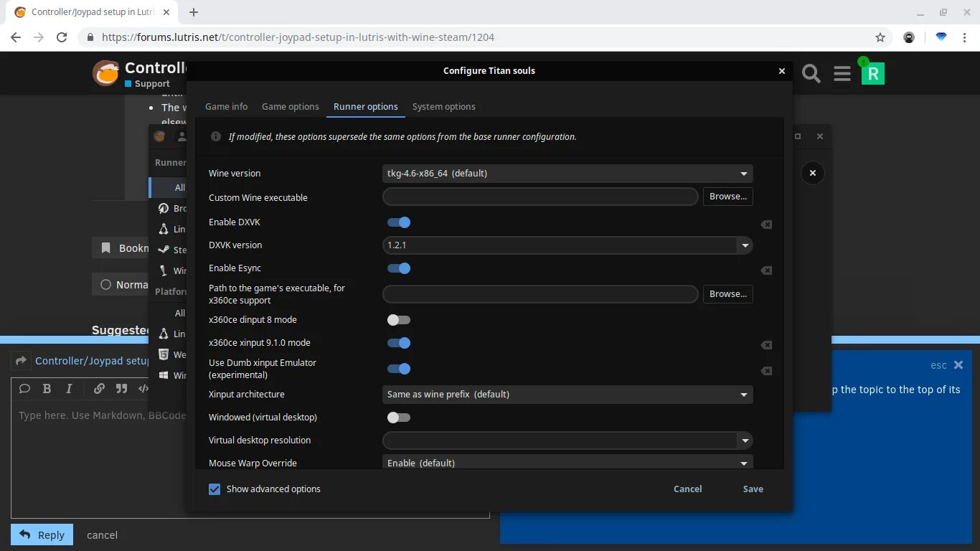Bookmark this page with the star icon
980x551 pixels.
(x=880, y=37)
